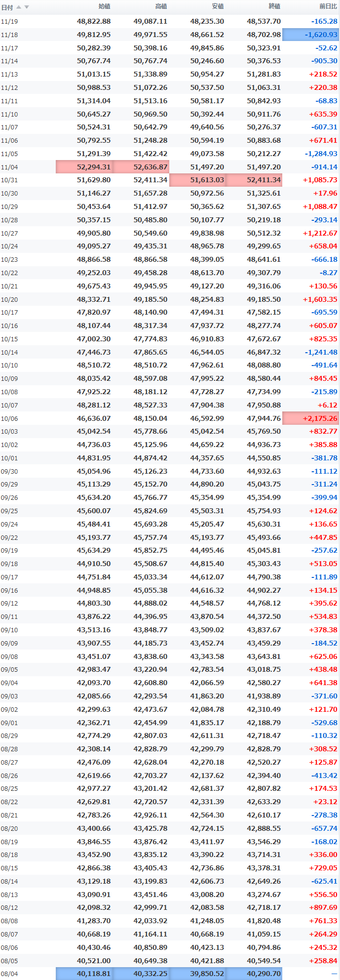The width and height of the screenshot is (340, 980).
Task: Click the 前日比 column header
Action: click(329, 6)
